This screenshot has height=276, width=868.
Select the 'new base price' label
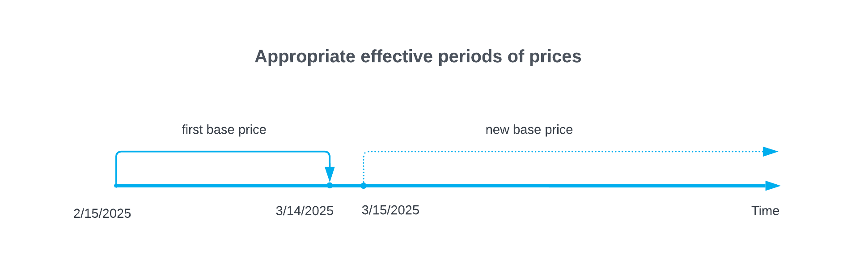529,130
